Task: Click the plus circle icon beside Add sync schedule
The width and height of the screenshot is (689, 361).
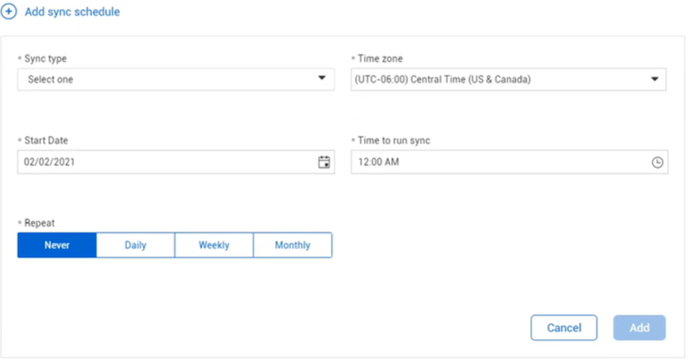Action: [x=9, y=11]
